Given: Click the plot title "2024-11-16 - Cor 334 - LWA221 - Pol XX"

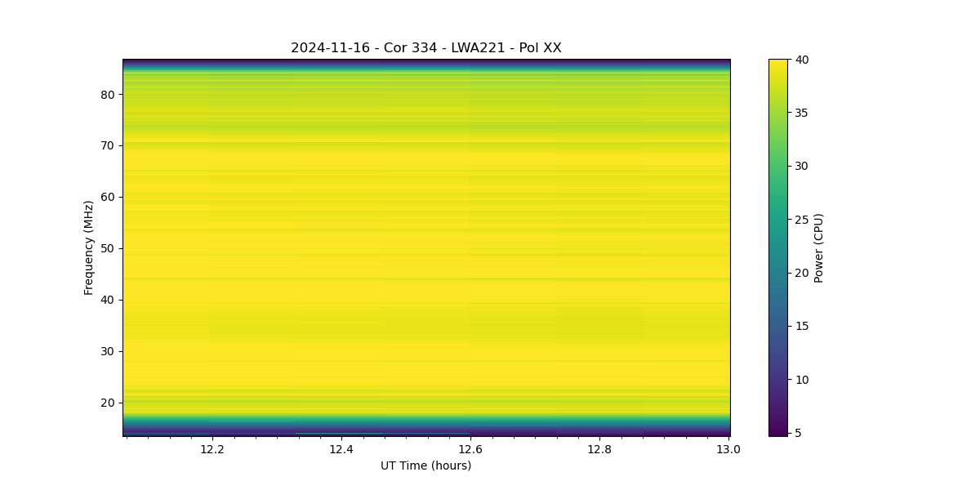Looking at the screenshot, I should pyautogui.click(x=425, y=48).
